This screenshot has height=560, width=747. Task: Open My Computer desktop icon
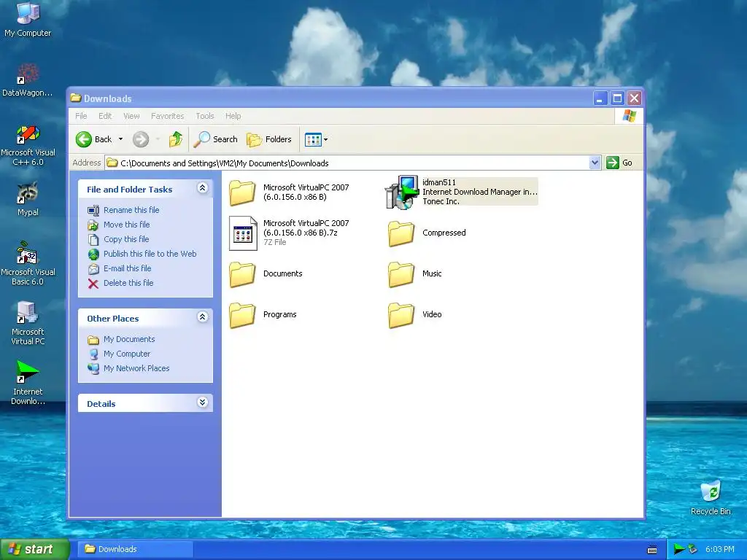pos(28,20)
